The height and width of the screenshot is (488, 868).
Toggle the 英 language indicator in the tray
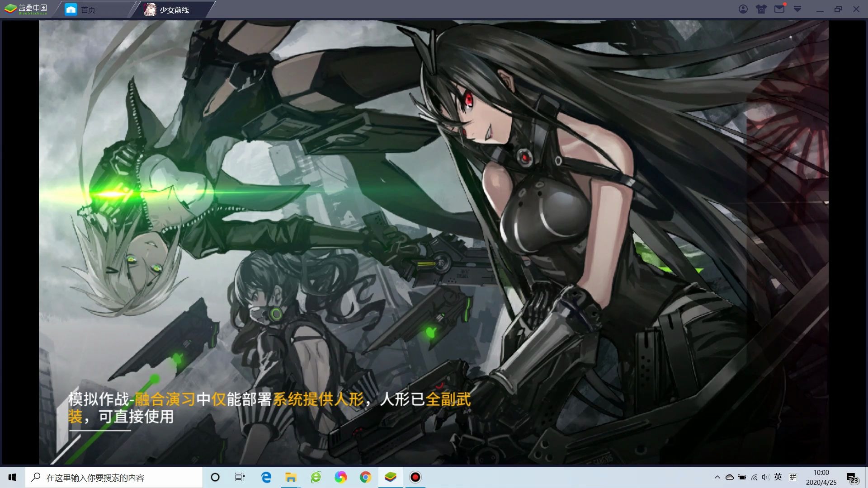(x=778, y=478)
